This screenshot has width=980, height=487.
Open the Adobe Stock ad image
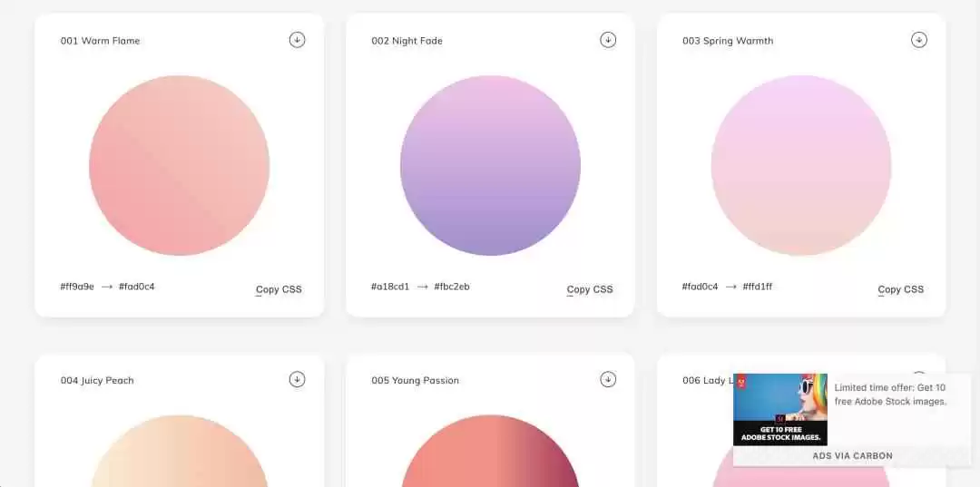click(x=780, y=410)
